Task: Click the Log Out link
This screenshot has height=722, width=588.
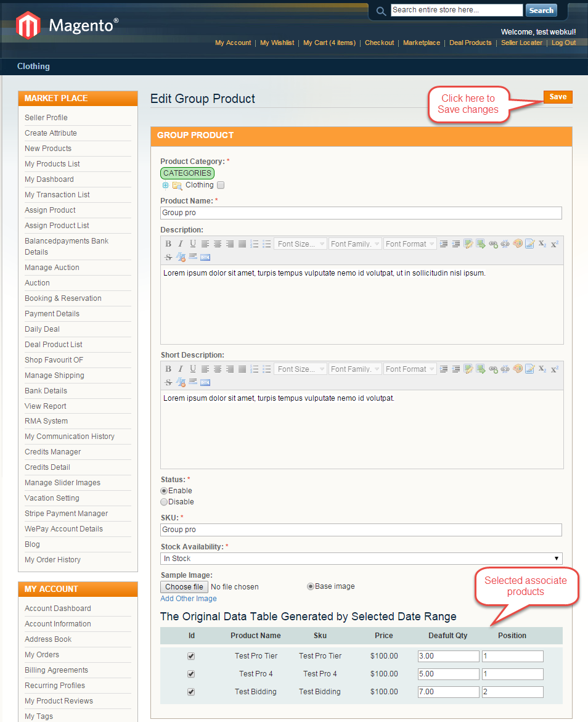Action: 563,43
